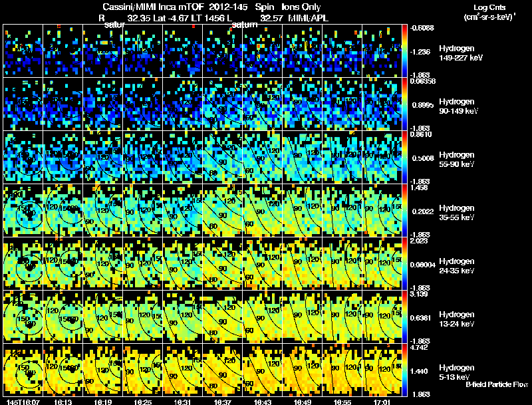Click the 17:01 time label

click(382, 402)
